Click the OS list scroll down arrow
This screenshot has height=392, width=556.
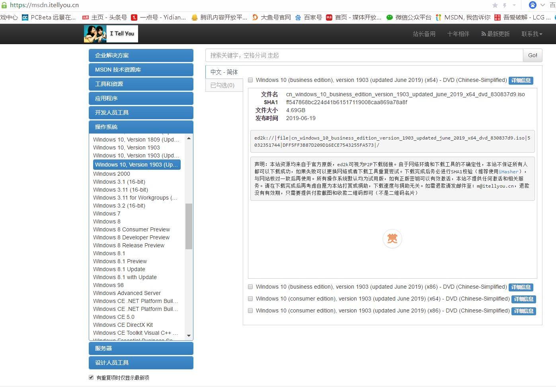189,336
